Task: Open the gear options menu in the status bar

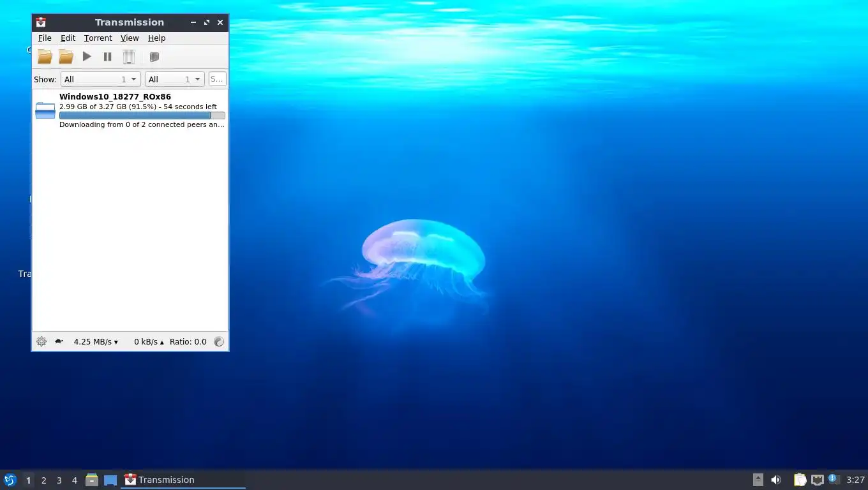Action: click(41, 341)
